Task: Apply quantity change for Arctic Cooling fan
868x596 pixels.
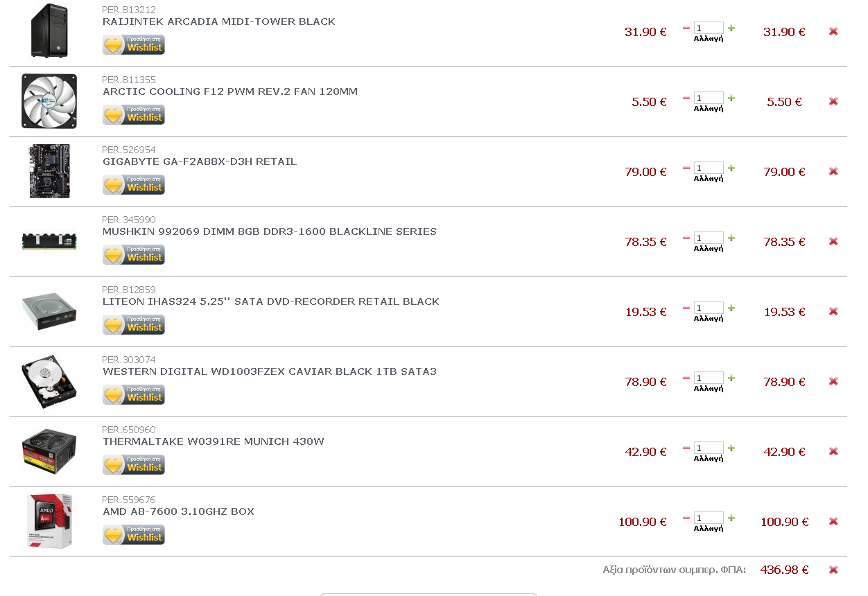Action: point(709,109)
